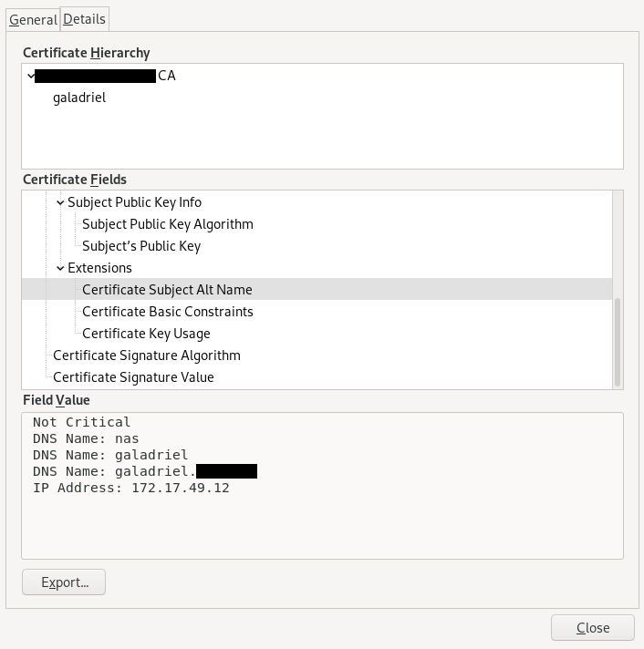Image resolution: width=644 pixels, height=649 pixels.
Task: Select galadriel in Certificate Hierarchy
Action: 79,97
